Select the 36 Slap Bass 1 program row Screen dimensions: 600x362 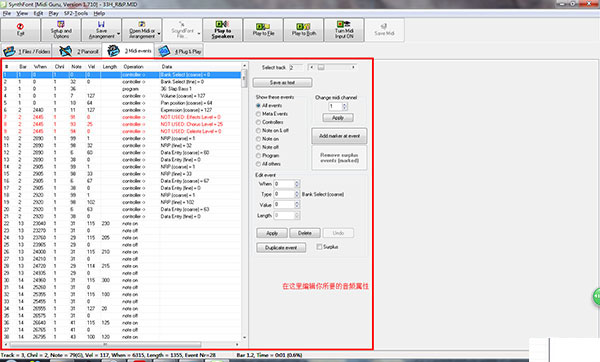click(x=122, y=89)
